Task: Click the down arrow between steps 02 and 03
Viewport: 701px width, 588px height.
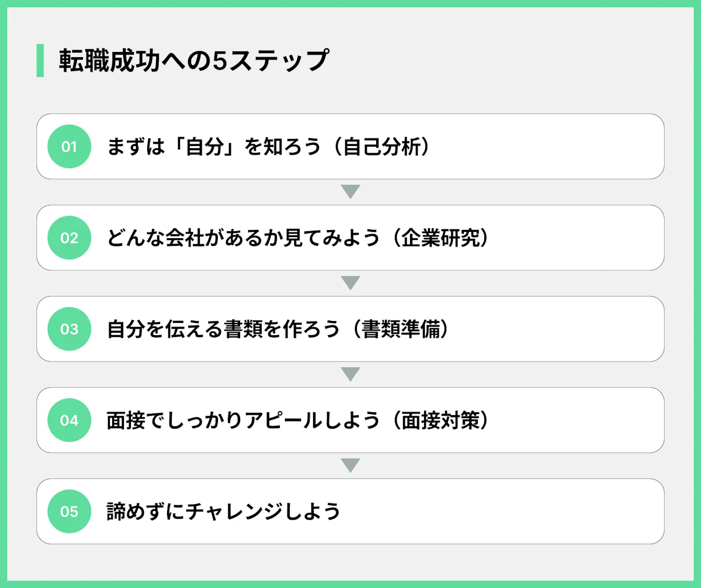Action: (350, 283)
